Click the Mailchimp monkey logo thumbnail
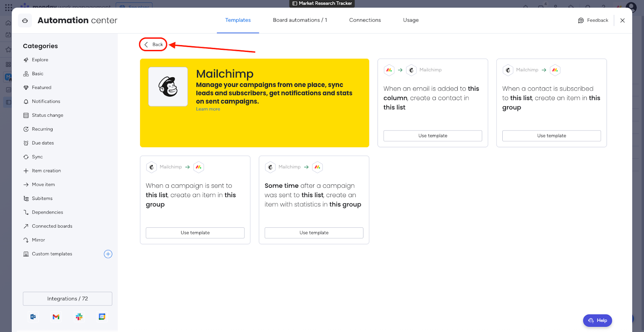The width and height of the screenshot is (644, 332). (x=168, y=87)
